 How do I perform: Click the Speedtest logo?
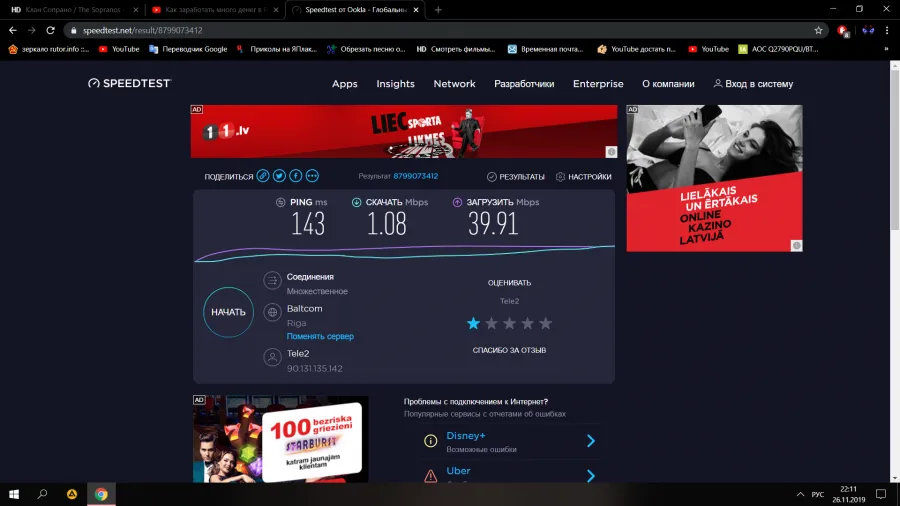pyautogui.click(x=130, y=84)
